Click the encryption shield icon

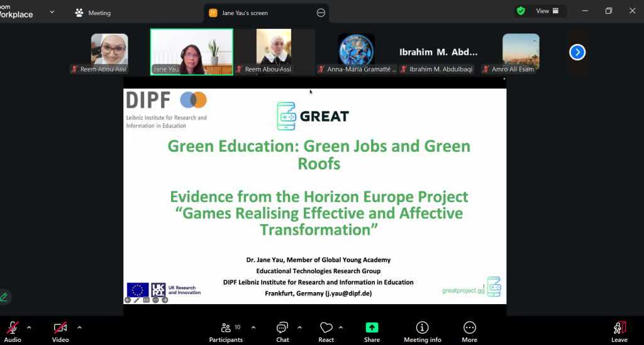pos(521,11)
